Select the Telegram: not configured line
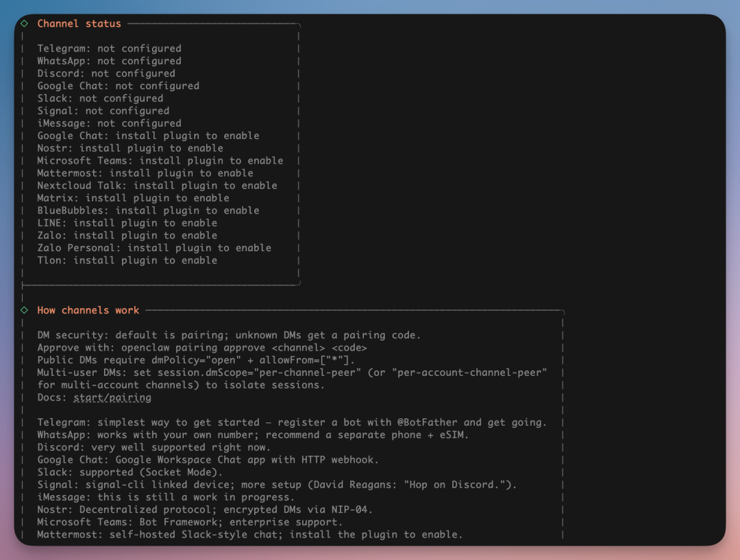The height and width of the screenshot is (560, 740). pyautogui.click(x=109, y=49)
